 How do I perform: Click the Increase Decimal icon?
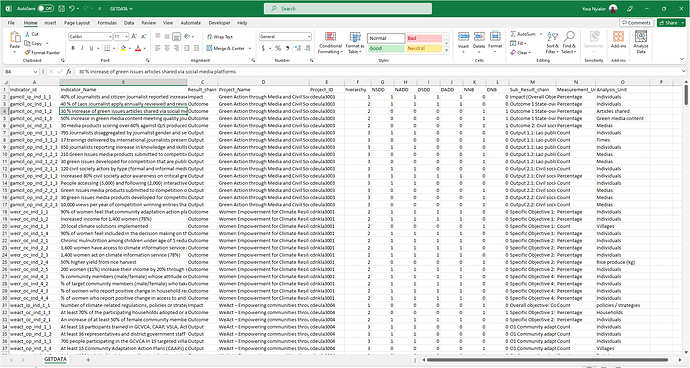297,48
